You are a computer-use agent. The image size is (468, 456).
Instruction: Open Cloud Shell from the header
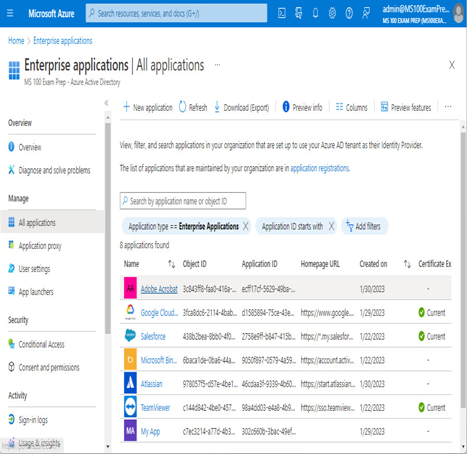[x=282, y=13]
